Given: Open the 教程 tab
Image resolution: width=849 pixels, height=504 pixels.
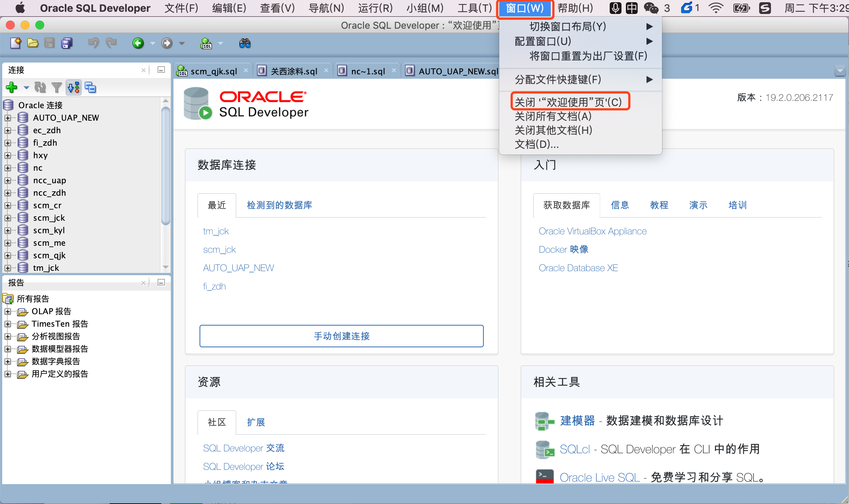Looking at the screenshot, I should pyautogui.click(x=659, y=205).
